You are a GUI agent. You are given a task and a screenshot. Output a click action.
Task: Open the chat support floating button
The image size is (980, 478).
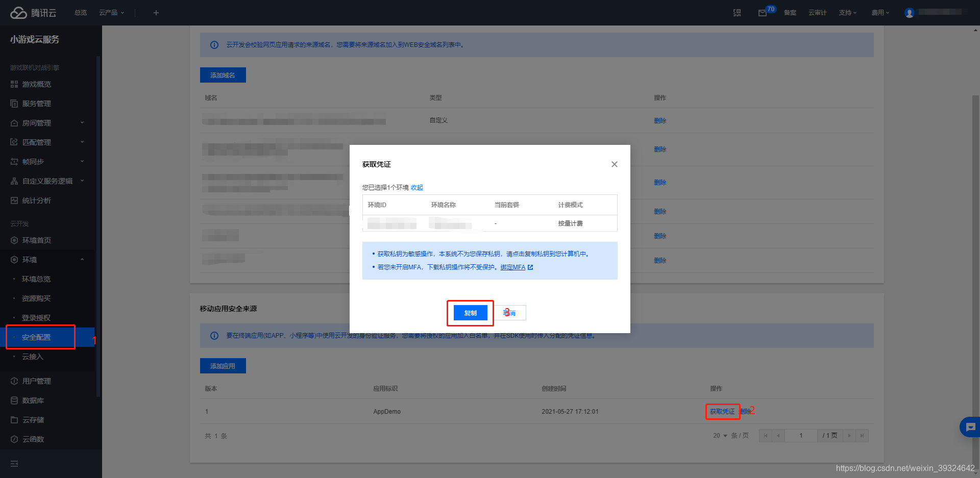(970, 427)
